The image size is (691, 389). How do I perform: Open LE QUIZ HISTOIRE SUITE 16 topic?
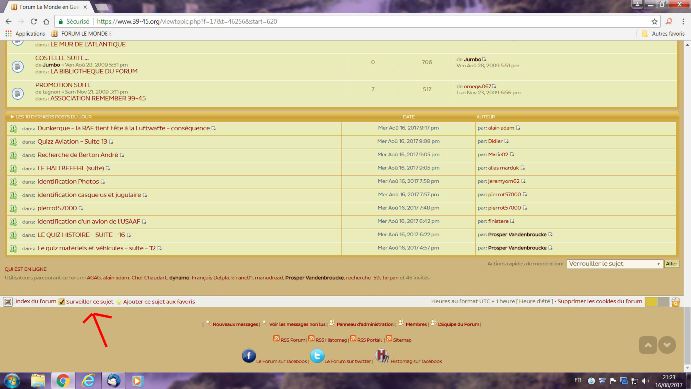[82, 235]
